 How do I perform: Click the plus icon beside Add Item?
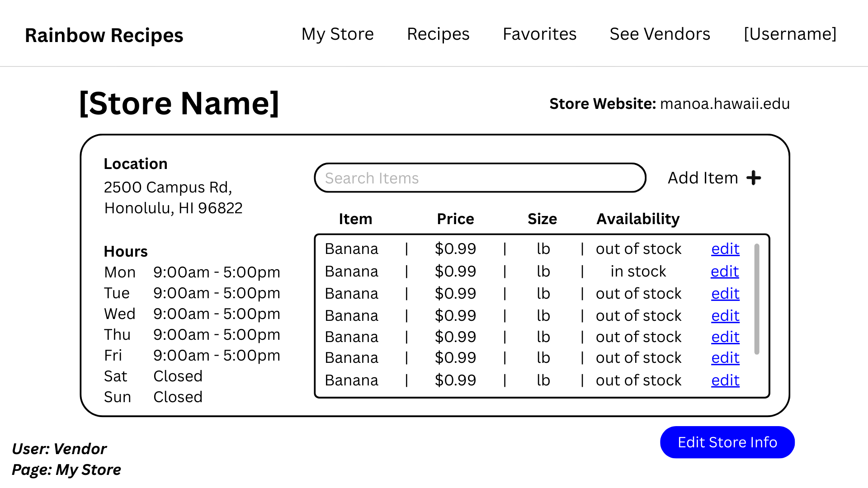click(754, 178)
